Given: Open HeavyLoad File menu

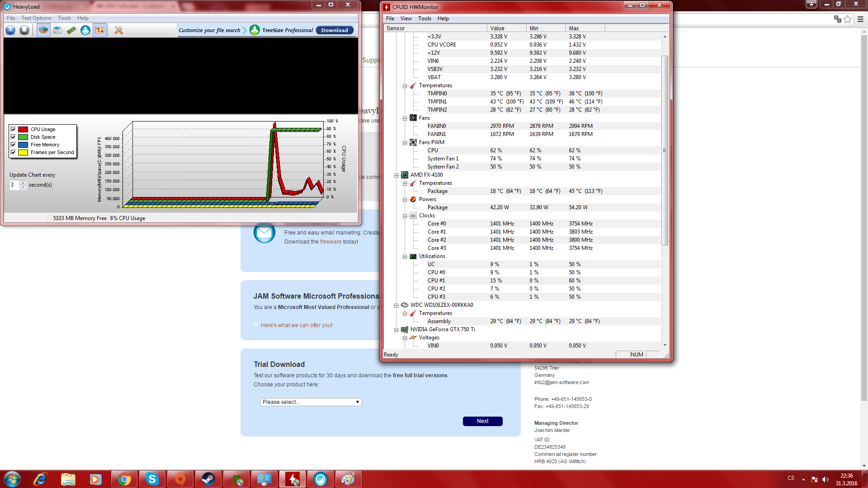Looking at the screenshot, I should point(11,18).
